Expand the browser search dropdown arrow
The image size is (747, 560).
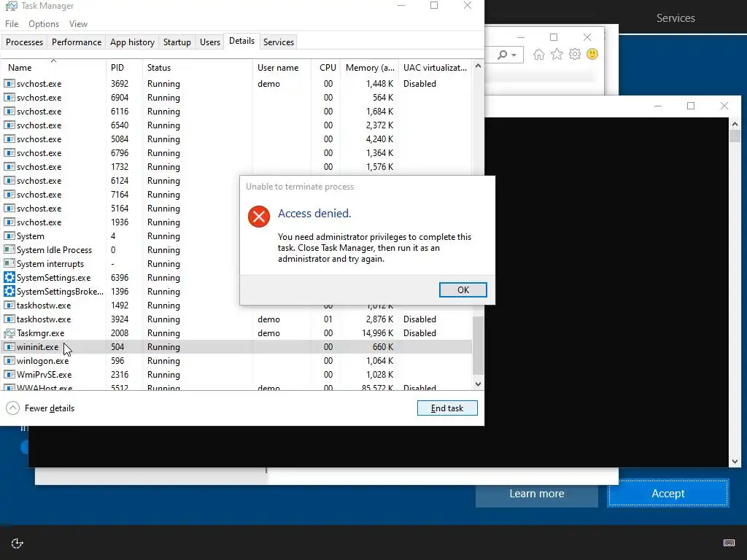click(514, 55)
